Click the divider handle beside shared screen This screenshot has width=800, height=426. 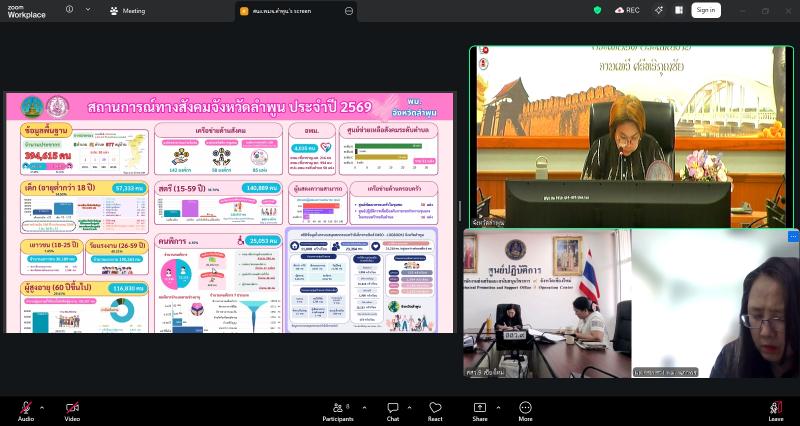point(460,211)
